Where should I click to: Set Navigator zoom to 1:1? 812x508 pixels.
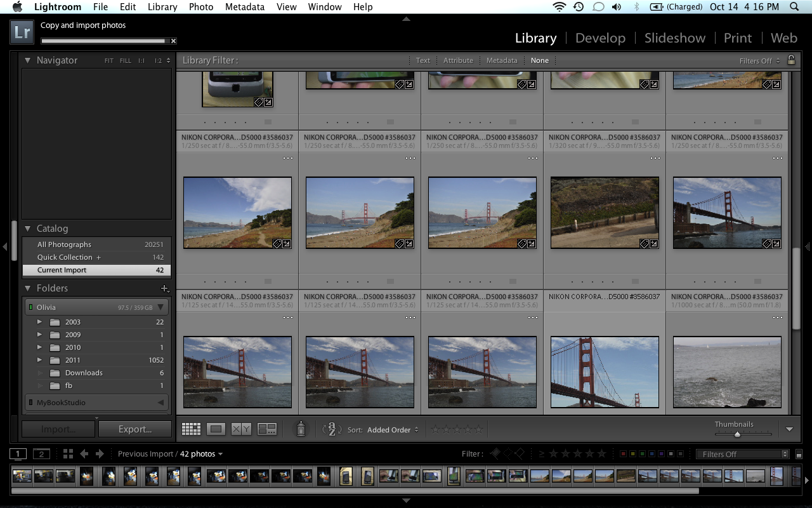tap(141, 61)
